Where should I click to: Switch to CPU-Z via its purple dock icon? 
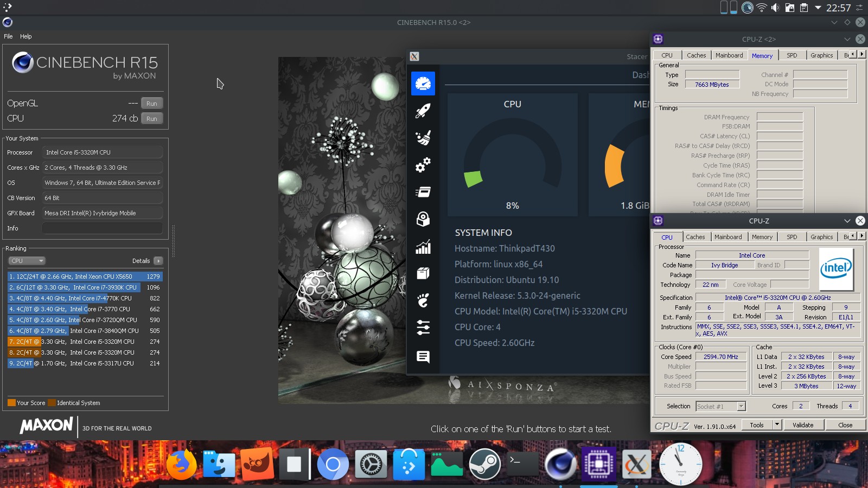click(x=599, y=464)
